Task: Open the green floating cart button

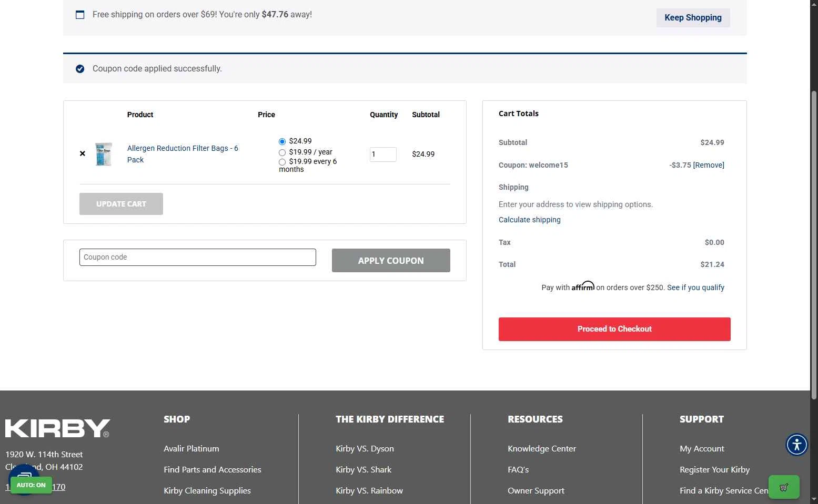Action: point(784,487)
